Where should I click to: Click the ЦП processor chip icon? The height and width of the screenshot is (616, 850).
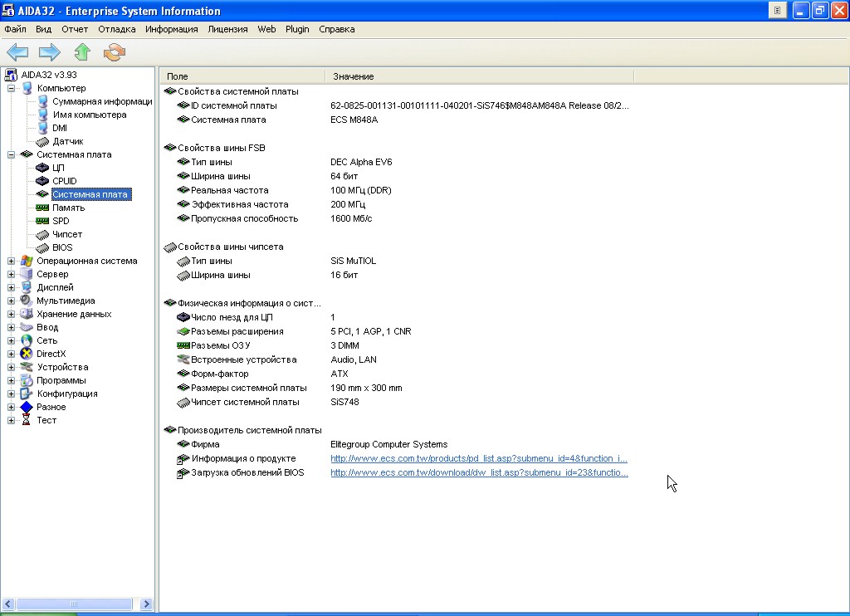click(42, 168)
